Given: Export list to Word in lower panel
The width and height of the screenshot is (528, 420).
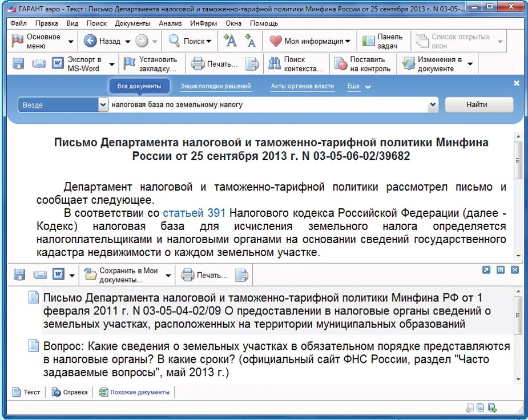Looking at the screenshot, I should coord(58,274).
